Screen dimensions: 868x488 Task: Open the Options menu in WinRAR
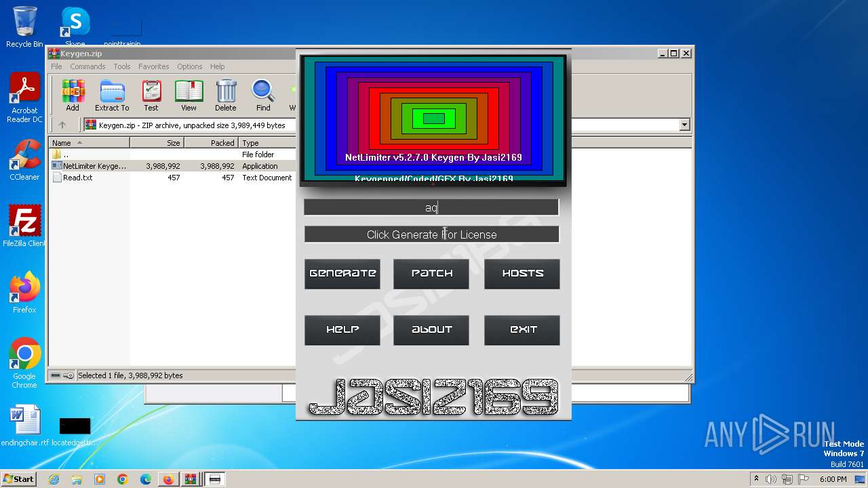(x=190, y=66)
